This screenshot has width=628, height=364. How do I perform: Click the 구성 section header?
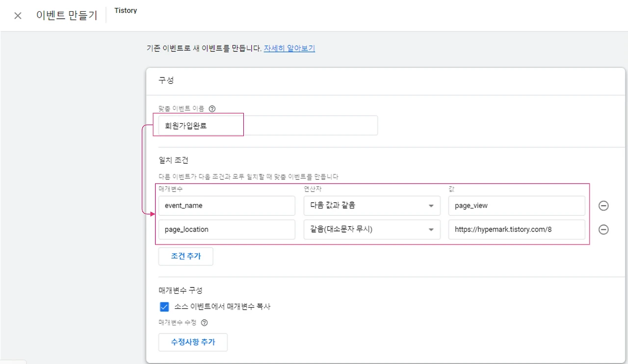click(166, 81)
